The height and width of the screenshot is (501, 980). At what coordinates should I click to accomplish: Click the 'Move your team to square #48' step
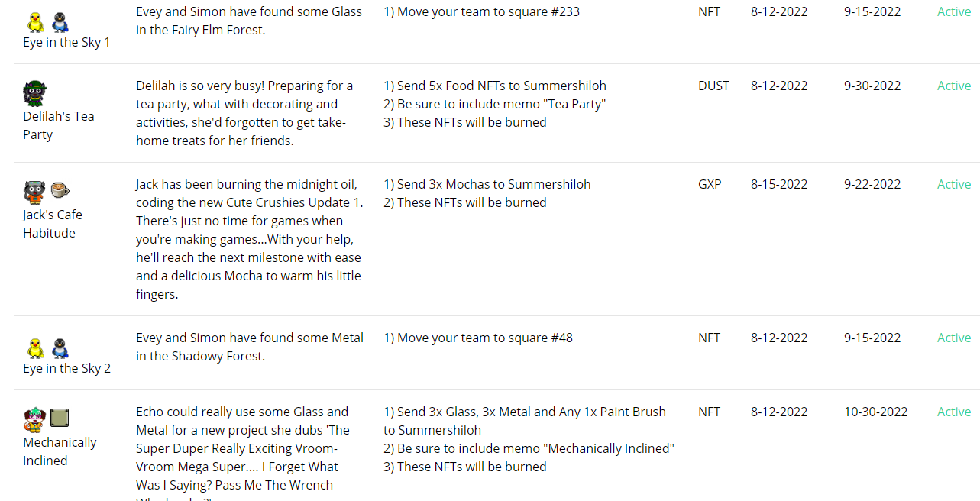pos(478,338)
